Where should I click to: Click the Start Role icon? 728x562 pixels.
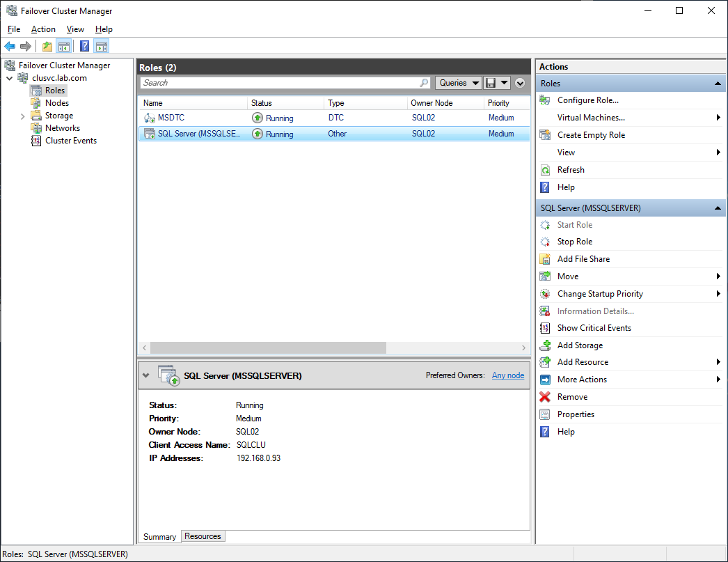tap(545, 225)
